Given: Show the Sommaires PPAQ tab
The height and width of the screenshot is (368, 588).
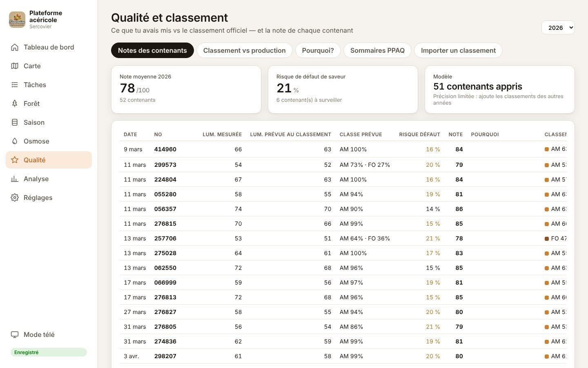Looking at the screenshot, I should [x=377, y=50].
